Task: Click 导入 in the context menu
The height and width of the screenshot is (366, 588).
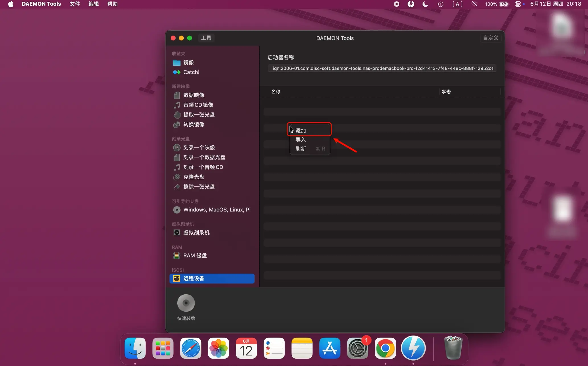Action: 310,140
